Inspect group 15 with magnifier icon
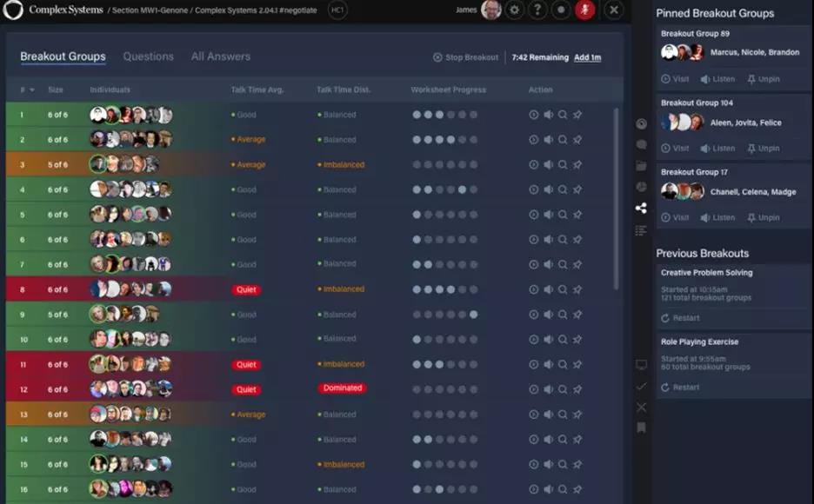Screen dimensions: 814x504 click(x=563, y=465)
